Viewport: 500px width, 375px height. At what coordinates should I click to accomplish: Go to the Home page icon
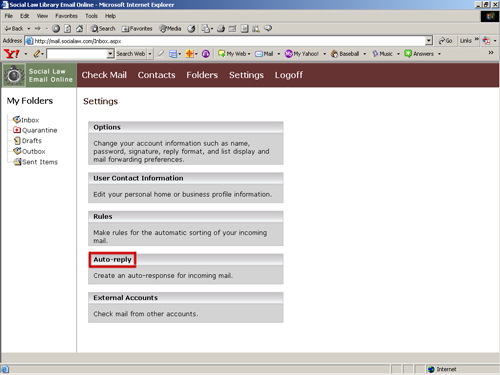[x=79, y=29]
